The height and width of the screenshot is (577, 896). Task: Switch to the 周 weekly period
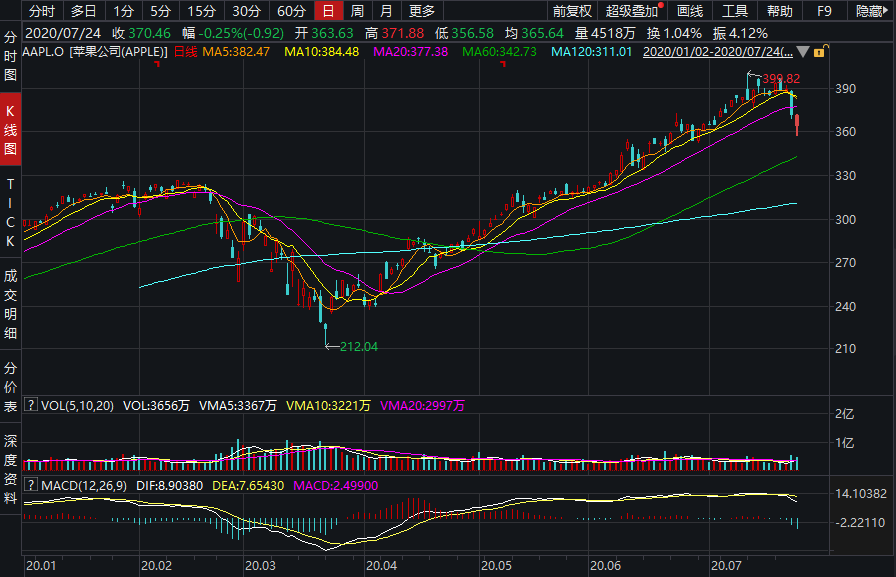357,11
